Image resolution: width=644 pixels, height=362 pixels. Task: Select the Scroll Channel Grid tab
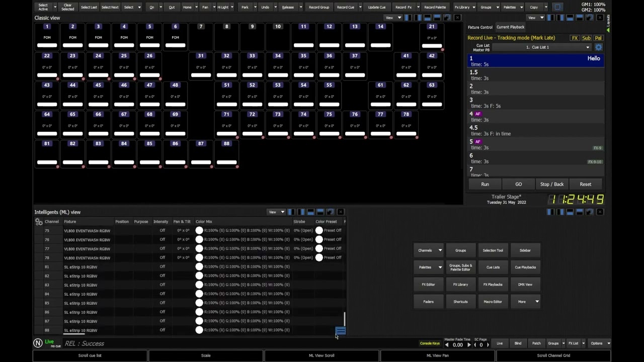pyautogui.click(x=553, y=355)
